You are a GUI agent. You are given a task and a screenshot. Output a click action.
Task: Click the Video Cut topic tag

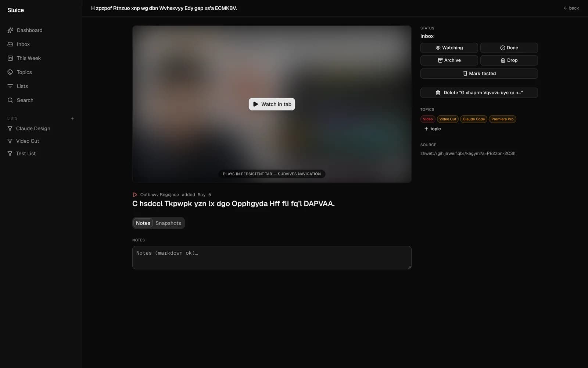click(x=448, y=119)
